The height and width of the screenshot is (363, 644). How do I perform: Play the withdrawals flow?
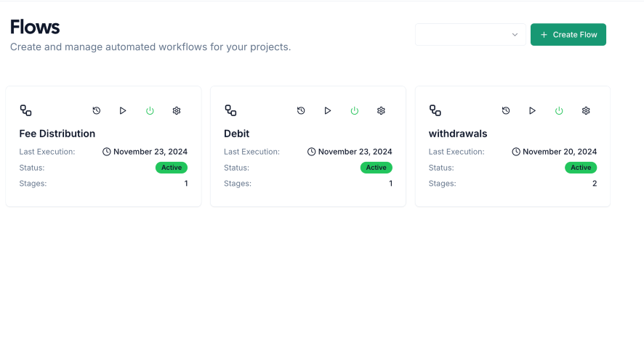coord(532,110)
